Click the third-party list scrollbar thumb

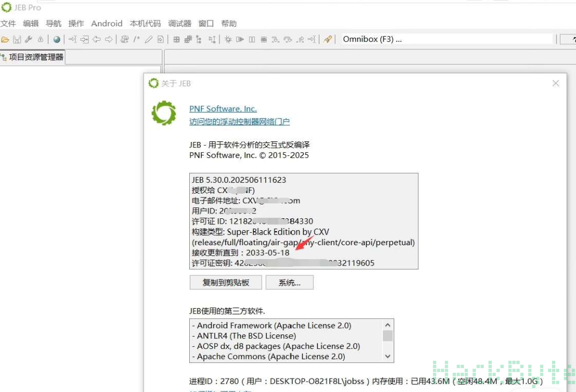point(388,336)
